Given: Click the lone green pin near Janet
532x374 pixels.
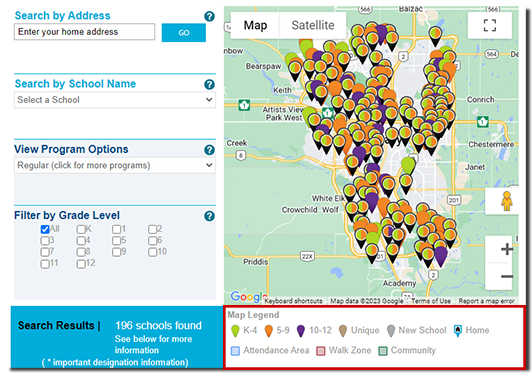Looking at the screenshot, I should (x=408, y=165).
